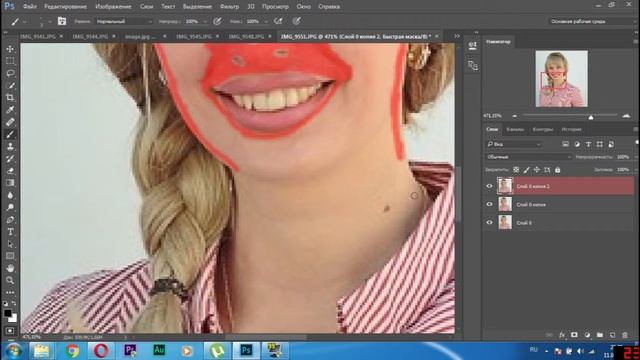The height and width of the screenshot is (360, 640).
Task: Select the Zoom tool in the toolbox
Action: pos(10,280)
